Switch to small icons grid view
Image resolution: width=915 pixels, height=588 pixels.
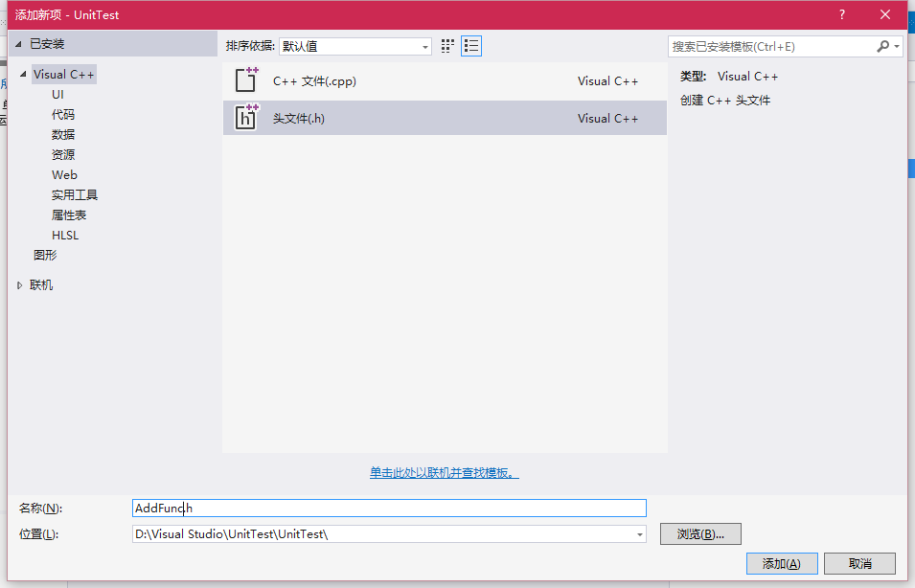(x=447, y=46)
